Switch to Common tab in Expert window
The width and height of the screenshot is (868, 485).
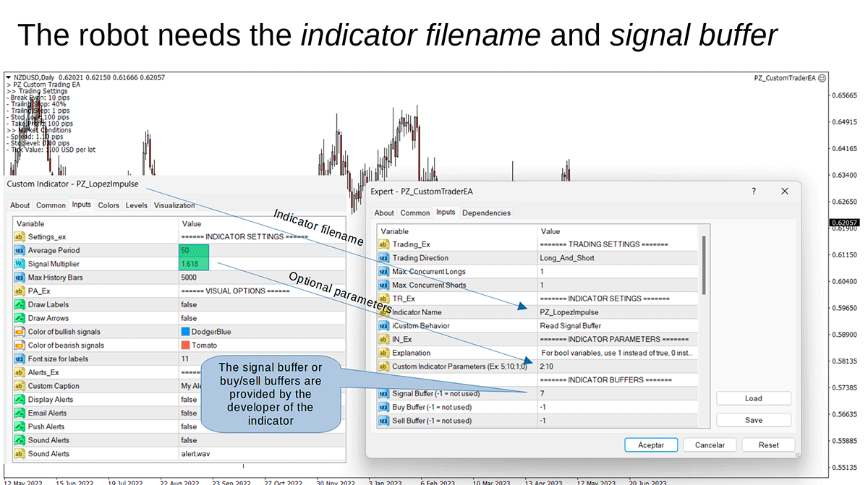415,213
